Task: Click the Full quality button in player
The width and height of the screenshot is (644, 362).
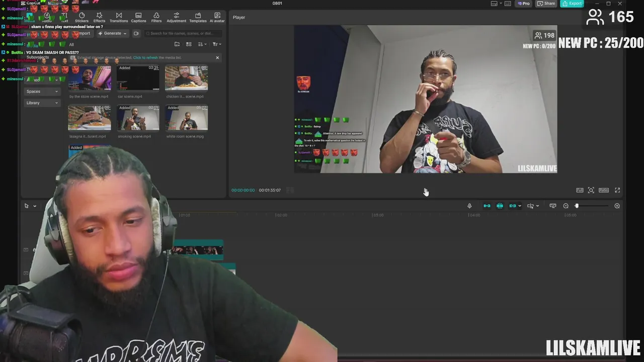Action: click(580, 190)
